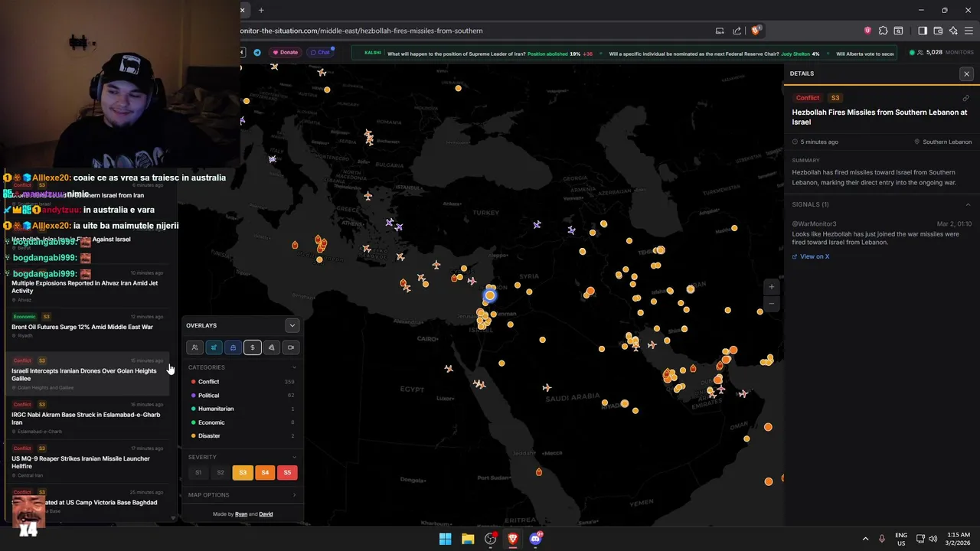The height and width of the screenshot is (551, 980).
Task: Click the taskbar microphone icon
Action: pos(882,539)
